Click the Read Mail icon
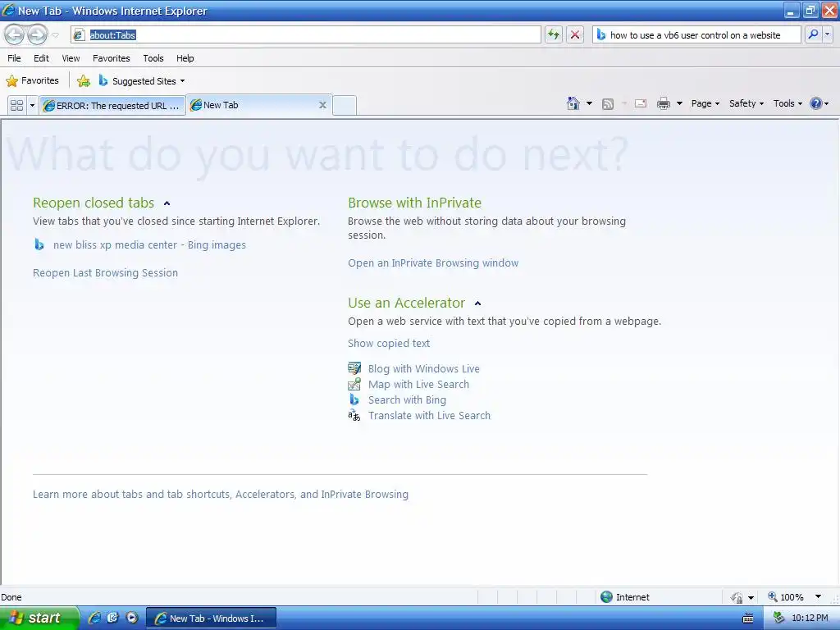The image size is (840, 630). click(641, 103)
